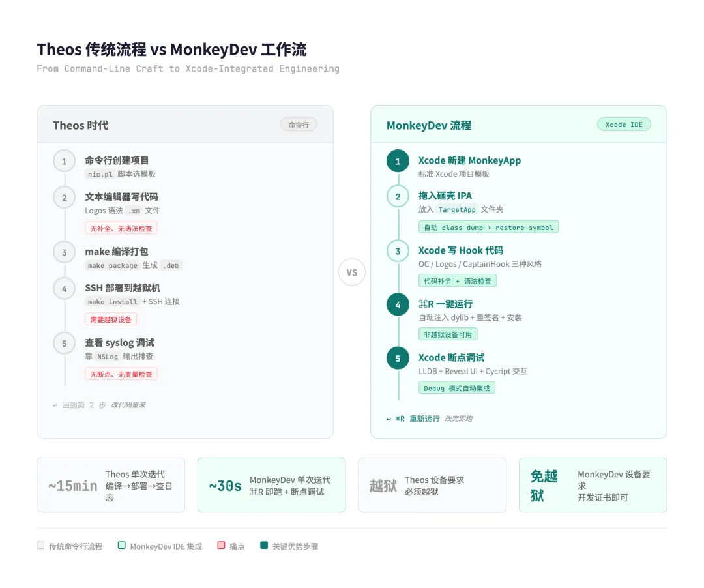Click Xcode 写 Hook 代码 step title
The image size is (704, 588).
[461, 250]
